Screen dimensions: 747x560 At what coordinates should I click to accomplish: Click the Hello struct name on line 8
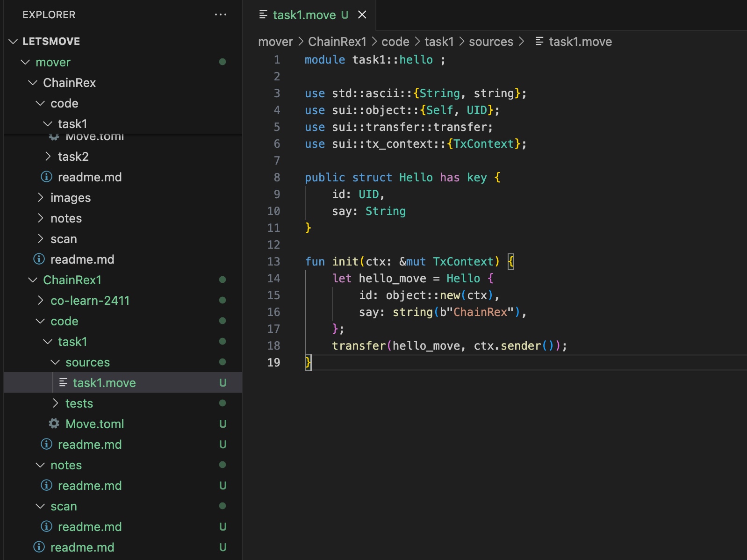click(416, 177)
